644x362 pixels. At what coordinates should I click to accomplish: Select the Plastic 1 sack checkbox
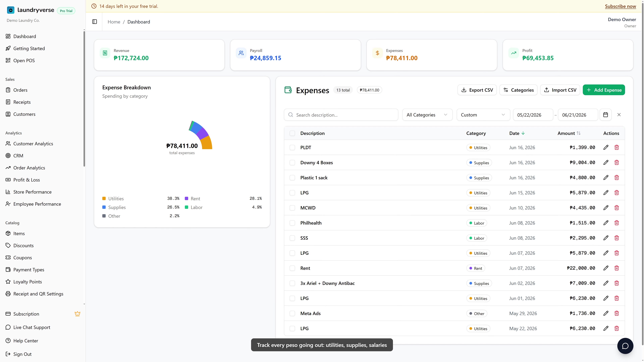point(292,178)
